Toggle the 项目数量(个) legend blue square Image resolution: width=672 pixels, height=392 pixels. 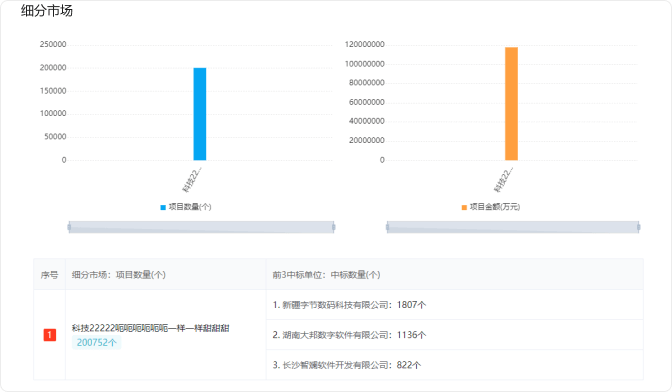coord(163,207)
